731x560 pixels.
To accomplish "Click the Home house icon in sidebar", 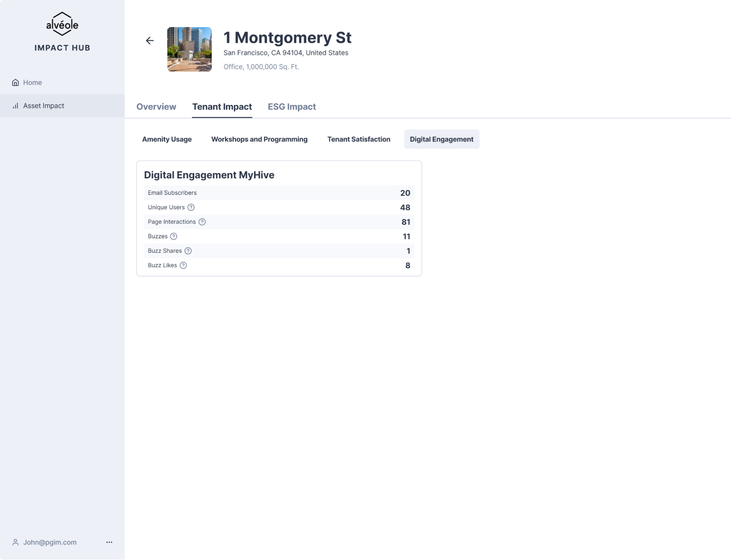I will 15,83.
